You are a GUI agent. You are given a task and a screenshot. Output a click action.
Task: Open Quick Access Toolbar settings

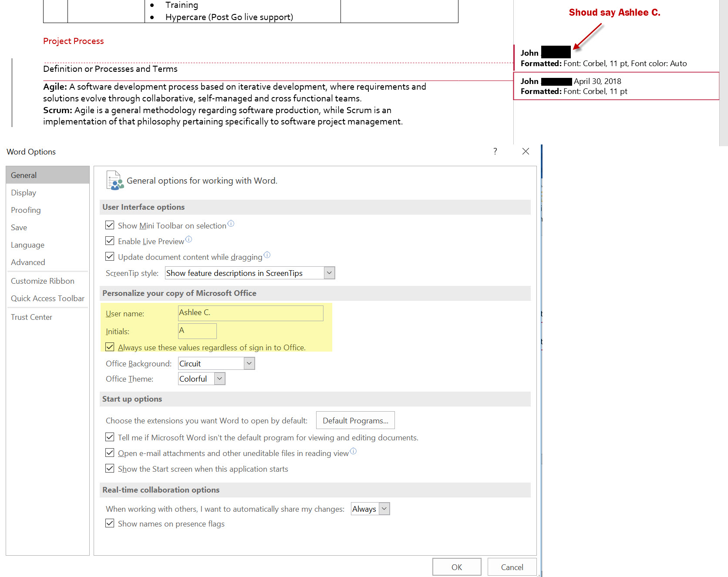tap(47, 298)
